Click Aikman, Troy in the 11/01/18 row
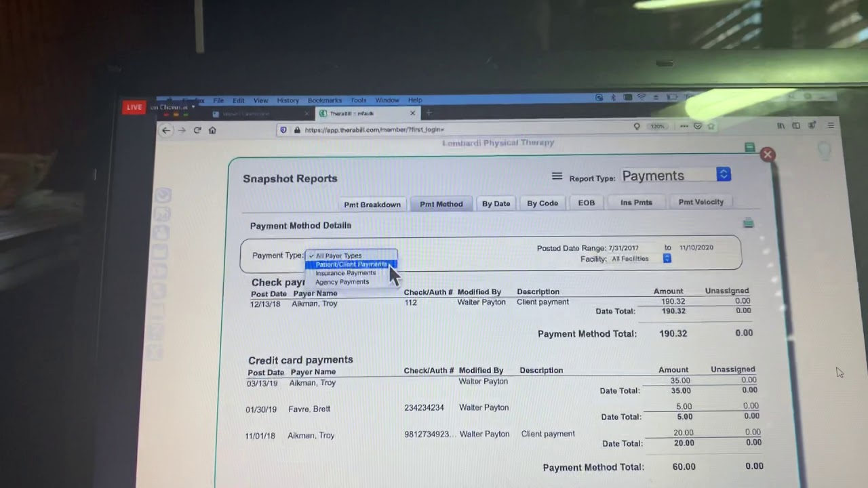 pos(311,436)
